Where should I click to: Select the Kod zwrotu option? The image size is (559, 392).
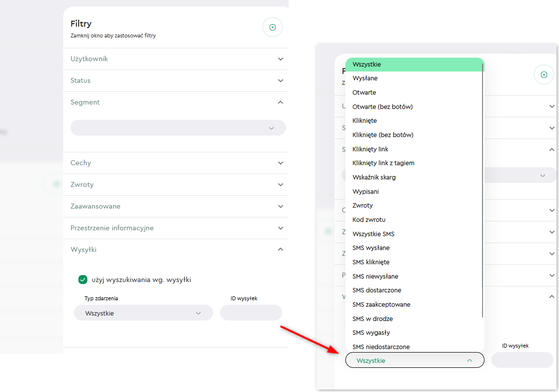414,219
